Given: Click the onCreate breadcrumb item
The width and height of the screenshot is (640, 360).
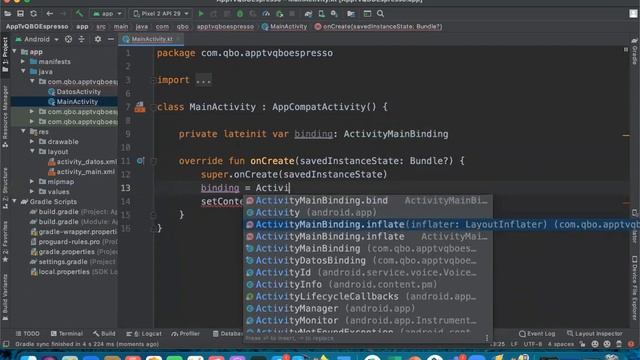Looking at the screenshot, I should (x=378, y=27).
